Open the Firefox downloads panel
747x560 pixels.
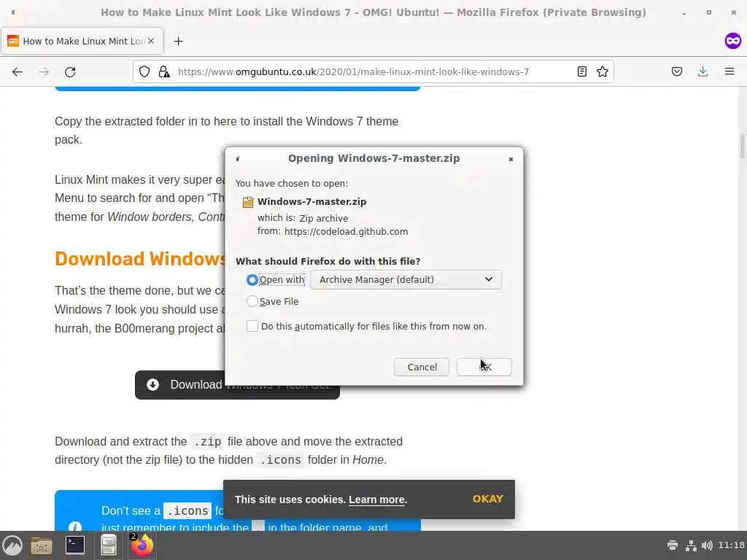tap(703, 72)
